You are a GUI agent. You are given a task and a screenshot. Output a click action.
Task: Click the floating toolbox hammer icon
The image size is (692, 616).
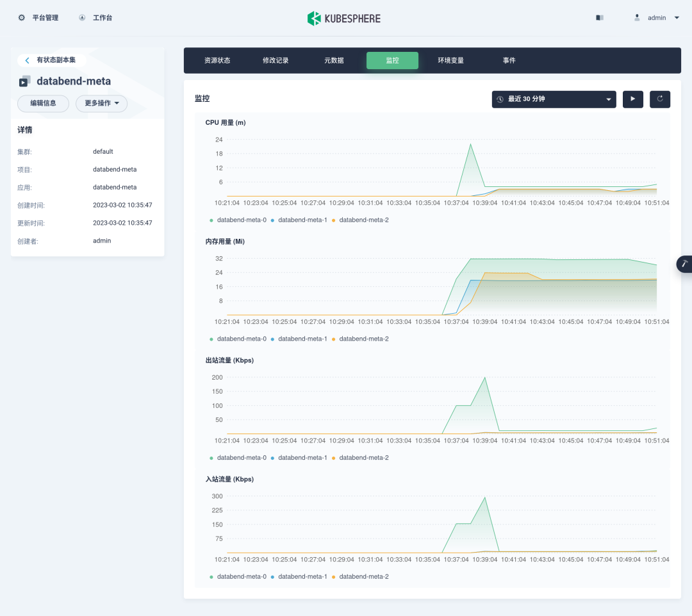[x=684, y=264]
